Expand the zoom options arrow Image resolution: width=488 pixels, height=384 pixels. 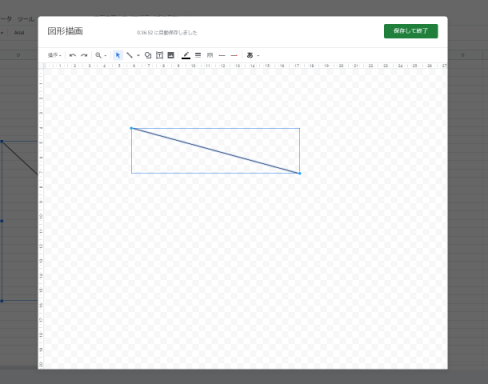pyautogui.click(x=105, y=56)
